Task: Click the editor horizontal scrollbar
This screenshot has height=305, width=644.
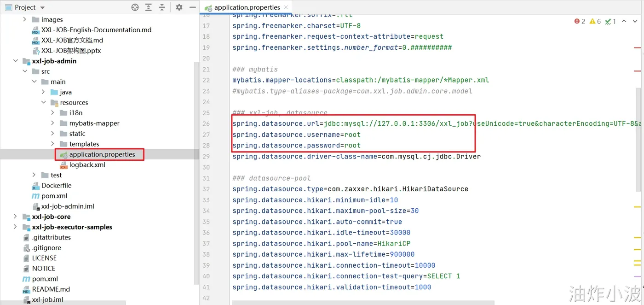Action: click(x=363, y=303)
